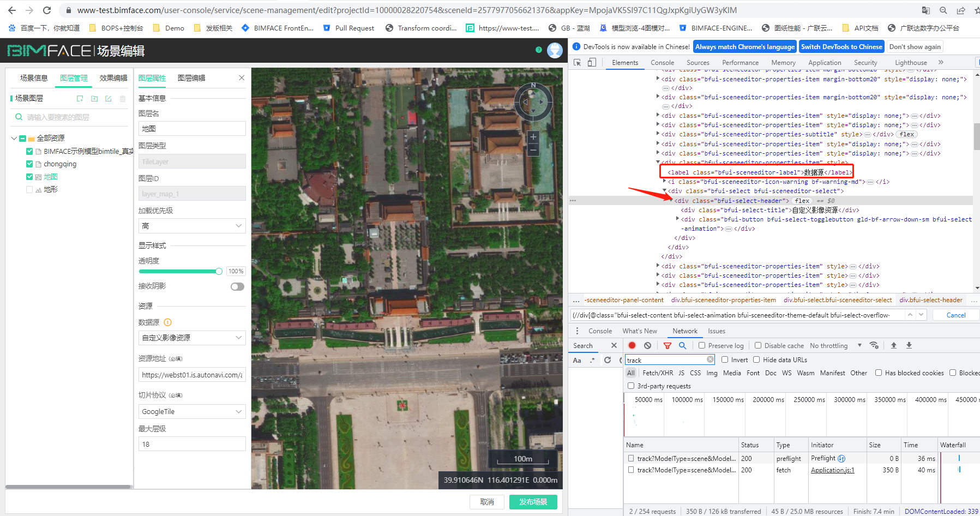Screen dimensions: 980x516
Task: Click the 图层名 input field containing 地图
Action: click(192, 129)
